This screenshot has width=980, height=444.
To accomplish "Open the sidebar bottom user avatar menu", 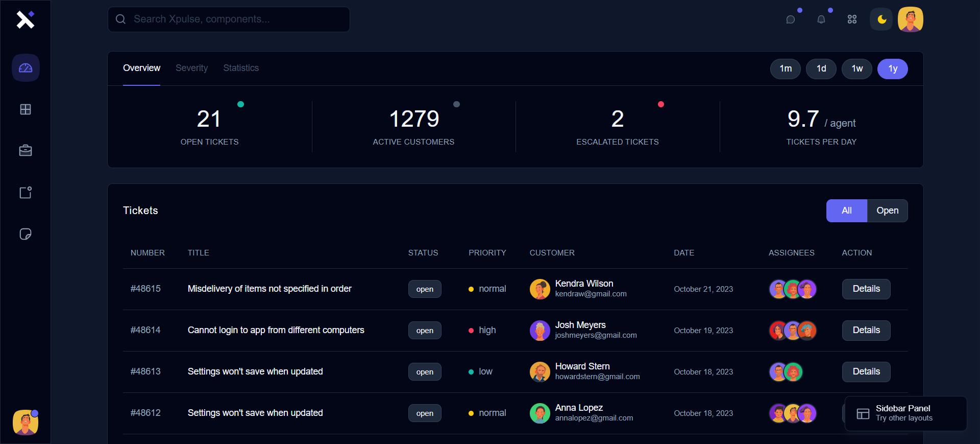I will click(x=26, y=423).
